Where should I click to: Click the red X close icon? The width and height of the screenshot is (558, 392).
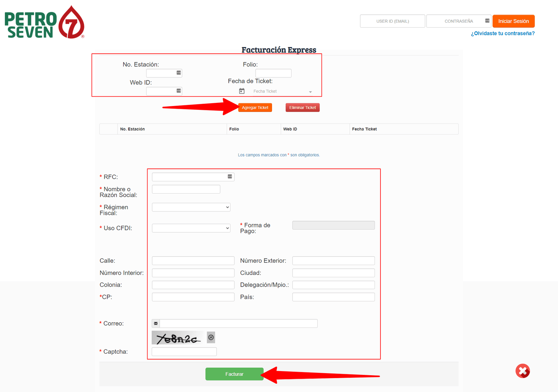click(x=523, y=371)
